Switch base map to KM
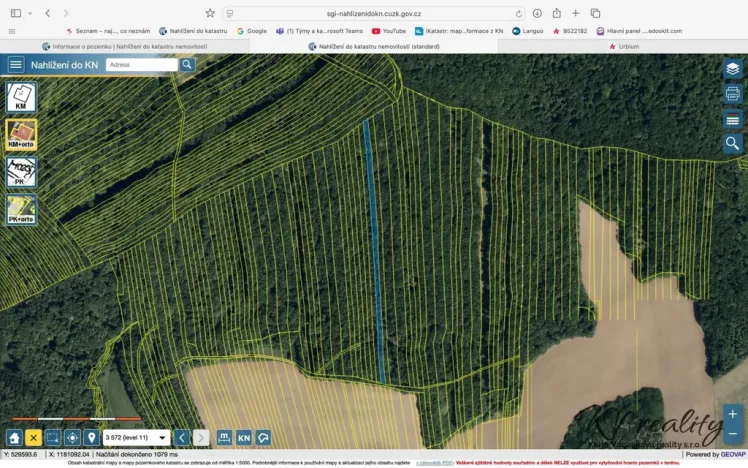 tap(21, 97)
